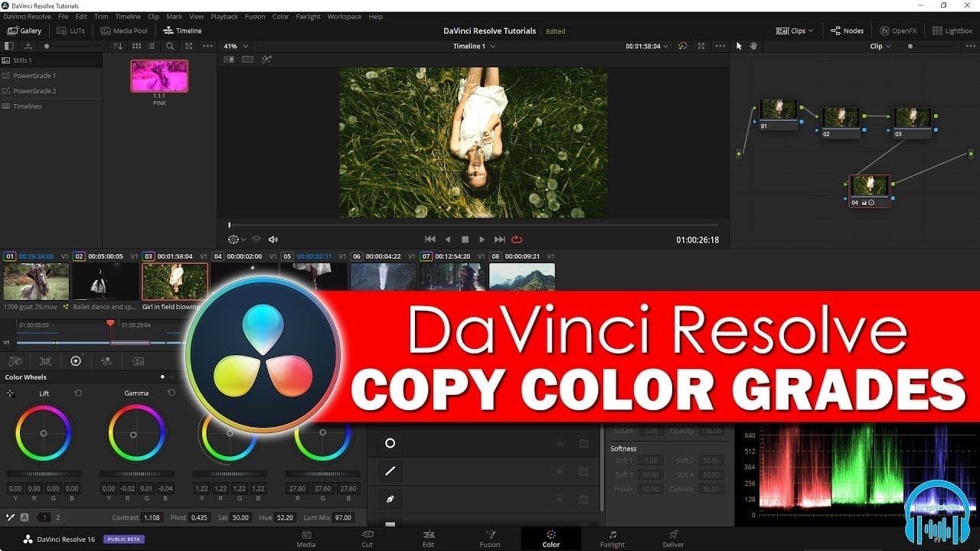Open the node editor Clip mode dropdown

[x=880, y=46]
